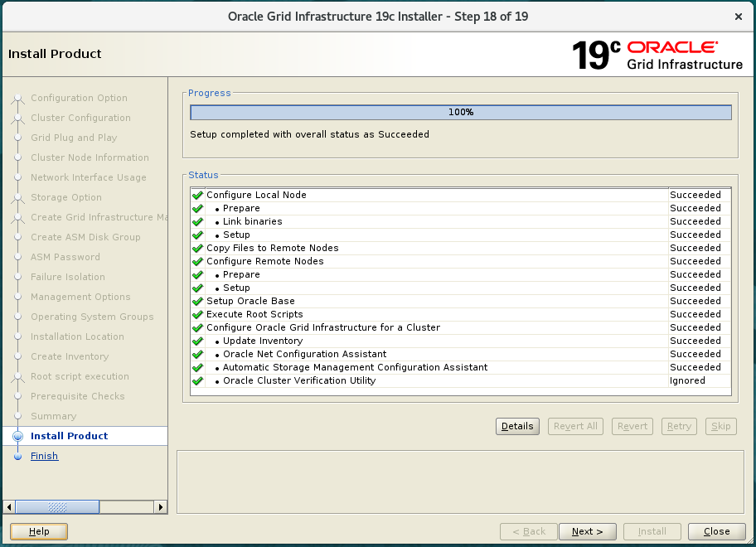
Task: Click the checkmark beside Automatic Storage Management Configuration Assistant
Action: point(197,367)
